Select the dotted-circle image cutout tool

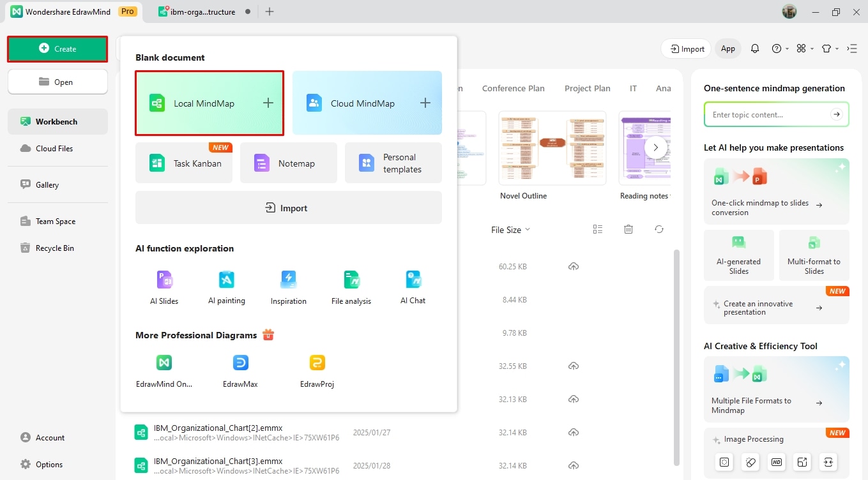coord(724,462)
